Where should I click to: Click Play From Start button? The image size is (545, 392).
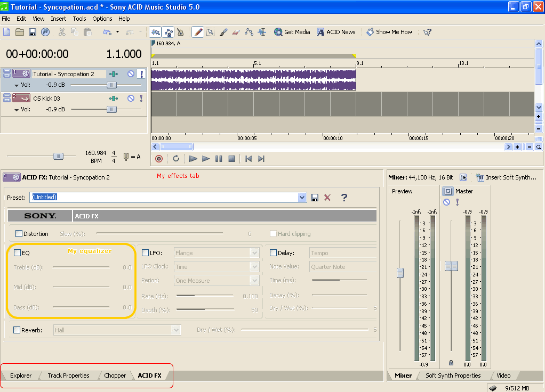click(x=193, y=159)
